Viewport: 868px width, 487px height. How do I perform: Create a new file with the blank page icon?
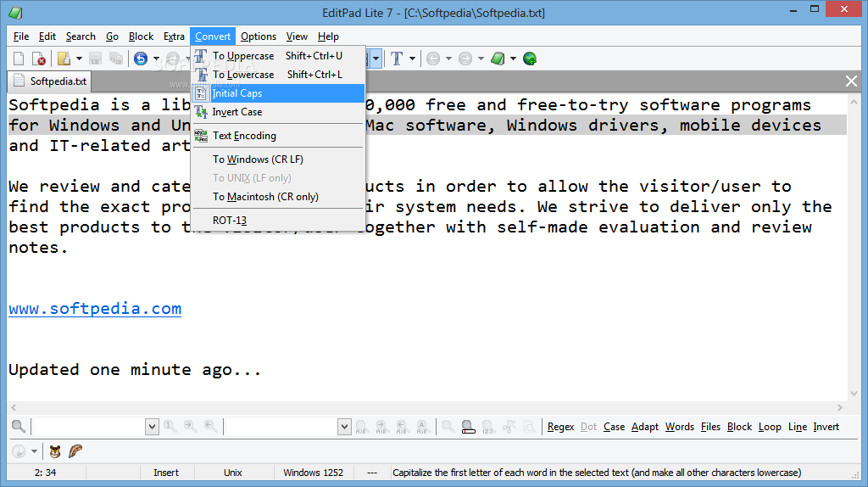coord(19,59)
